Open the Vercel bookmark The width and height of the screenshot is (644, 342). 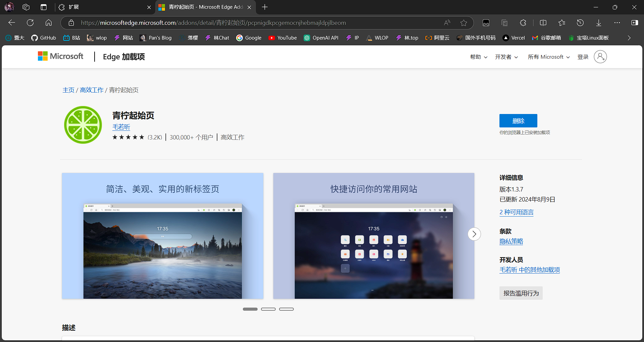coord(514,38)
